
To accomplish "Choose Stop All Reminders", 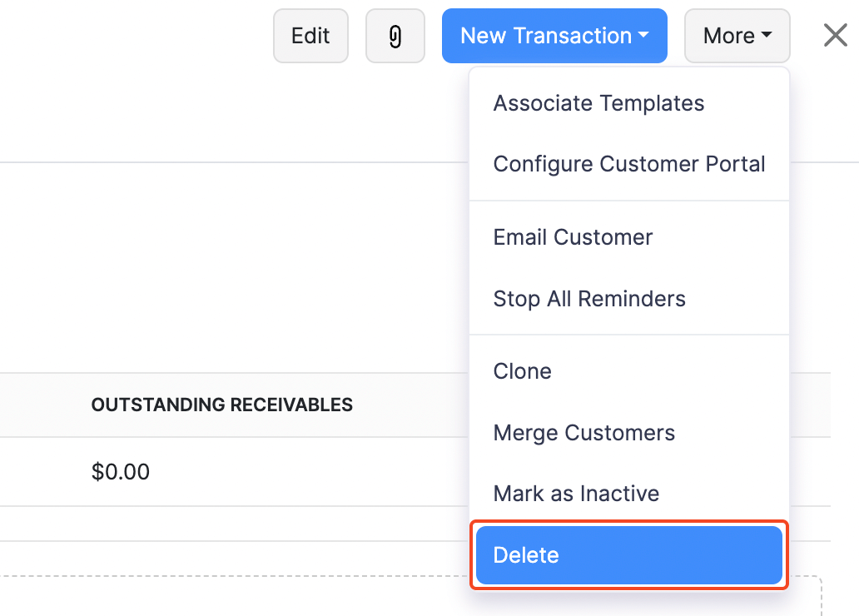I will 589,298.
